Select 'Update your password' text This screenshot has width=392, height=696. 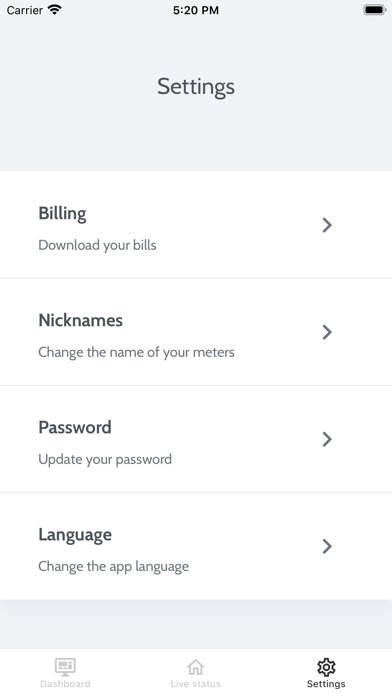click(x=105, y=459)
